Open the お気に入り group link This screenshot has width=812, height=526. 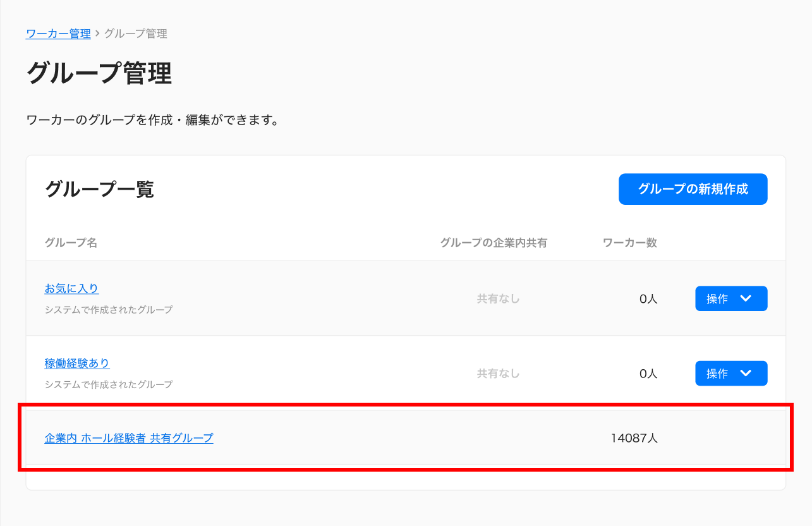point(71,289)
